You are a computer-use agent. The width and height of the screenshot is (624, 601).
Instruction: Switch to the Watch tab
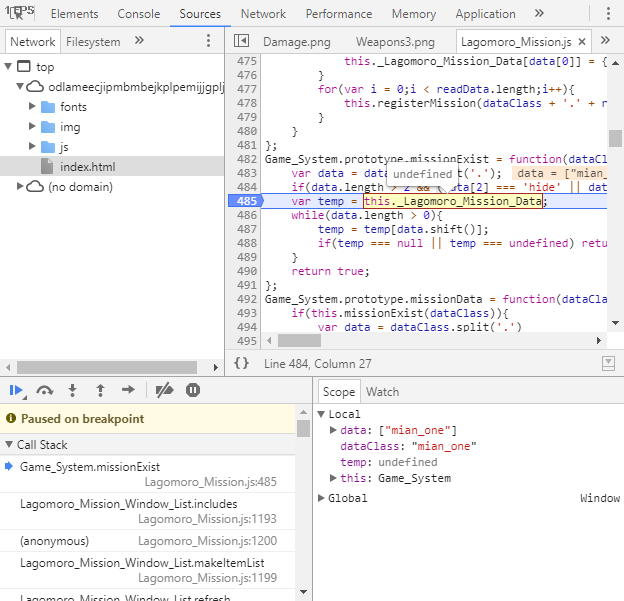pyautogui.click(x=382, y=392)
